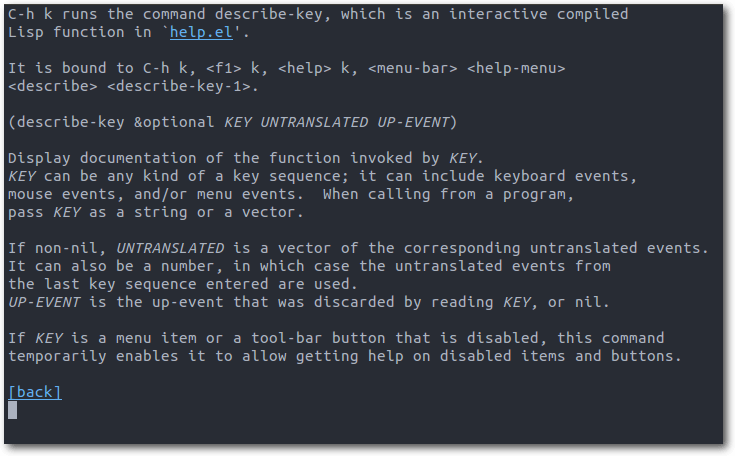Click the <help> key binding text
735x456 pixels.
click(305, 68)
